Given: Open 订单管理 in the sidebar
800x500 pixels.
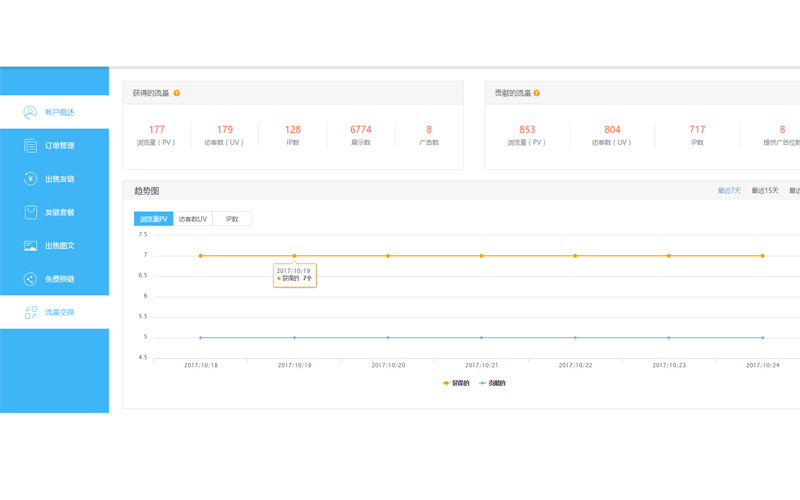Looking at the screenshot, I should coord(60,146).
